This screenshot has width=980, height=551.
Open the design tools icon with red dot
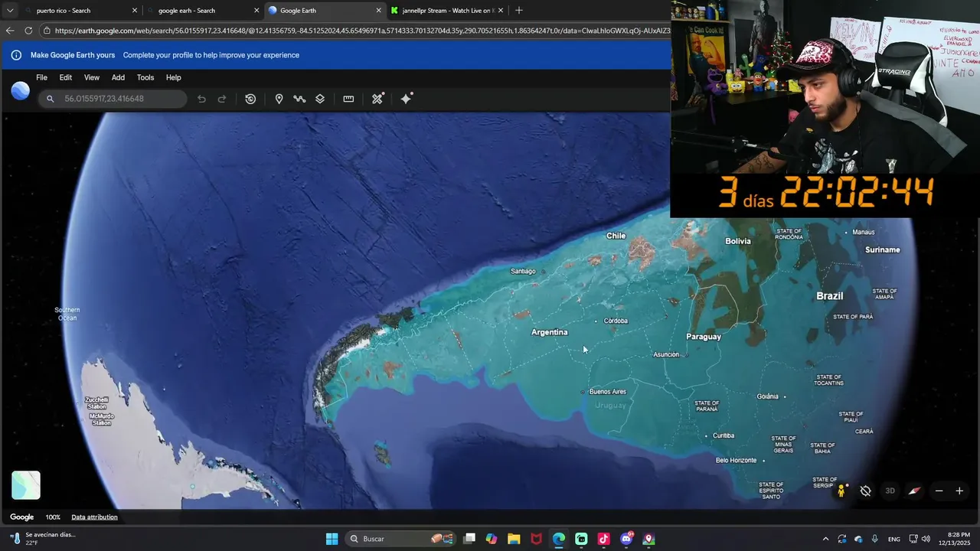(377, 99)
